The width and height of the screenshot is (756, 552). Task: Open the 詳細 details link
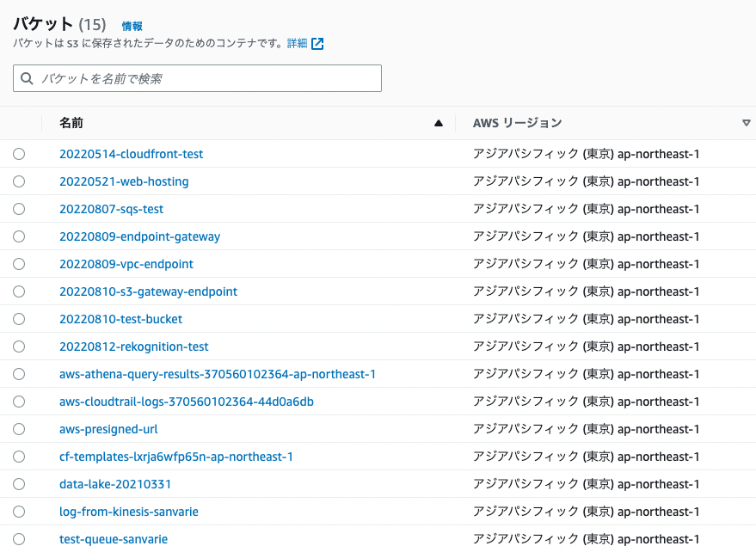297,43
